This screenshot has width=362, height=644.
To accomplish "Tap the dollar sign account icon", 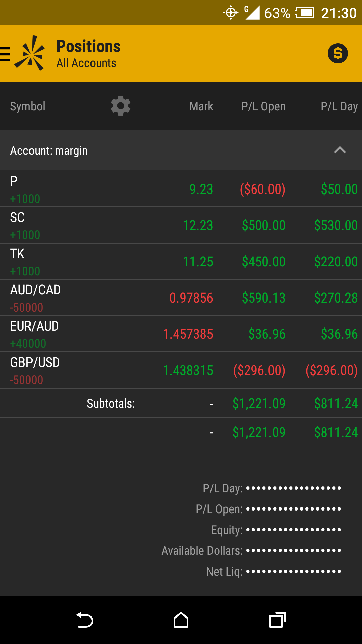I will (338, 53).
